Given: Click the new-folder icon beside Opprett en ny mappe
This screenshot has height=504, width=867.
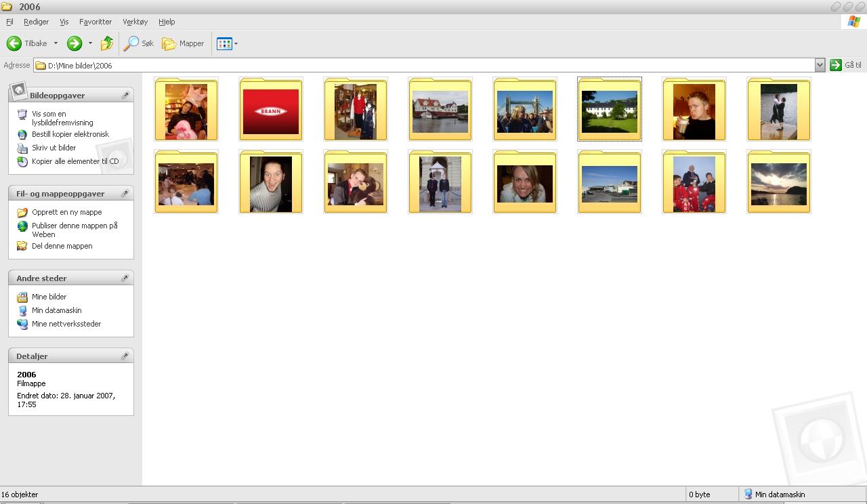Looking at the screenshot, I should point(22,212).
